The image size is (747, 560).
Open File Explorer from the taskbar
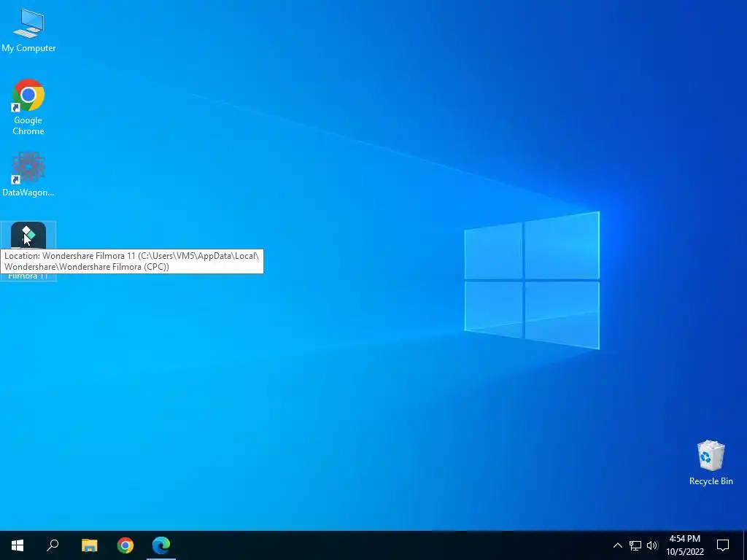89,545
